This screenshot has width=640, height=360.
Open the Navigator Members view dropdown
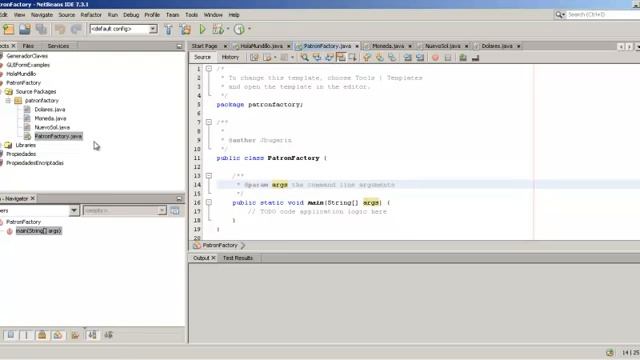pyautogui.click(x=74, y=211)
